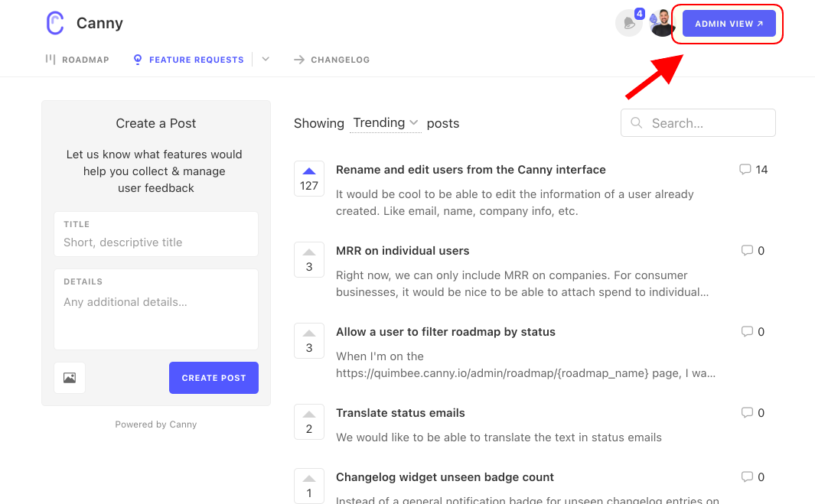
Task: Click the comment icon on Rename and edit users post
Action: point(745,169)
